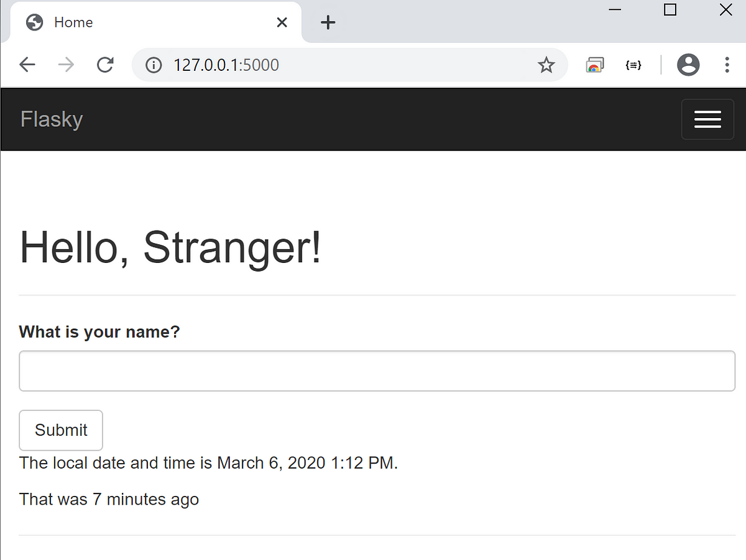Viewport: 746px width, 560px height.
Task: Click the 'That was 7 minutes ago' text
Action: [x=109, y=499]
